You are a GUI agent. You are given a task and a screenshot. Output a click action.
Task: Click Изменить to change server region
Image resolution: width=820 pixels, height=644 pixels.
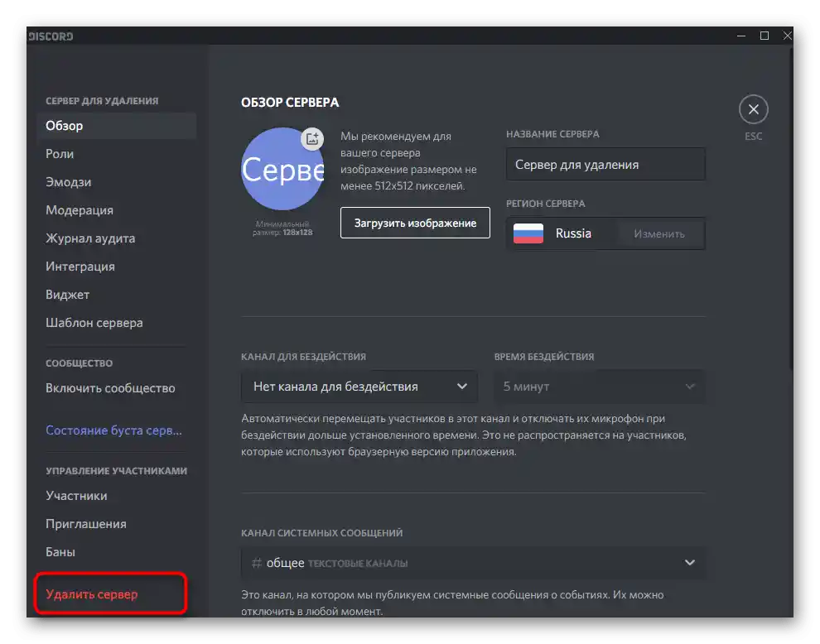point(659,233)
